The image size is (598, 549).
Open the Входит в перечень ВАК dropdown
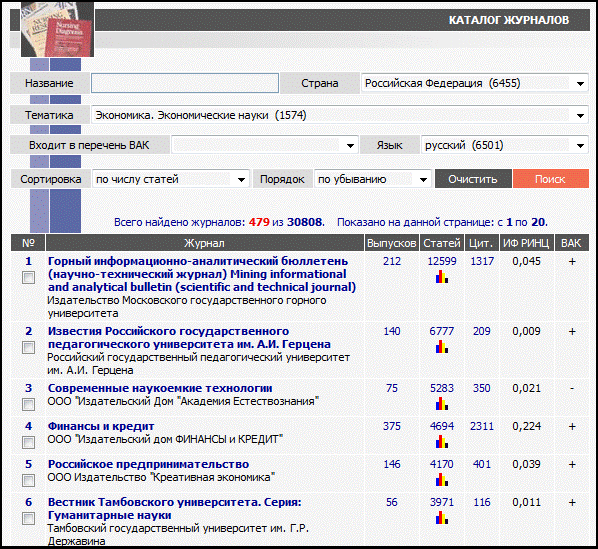(265, 145)
